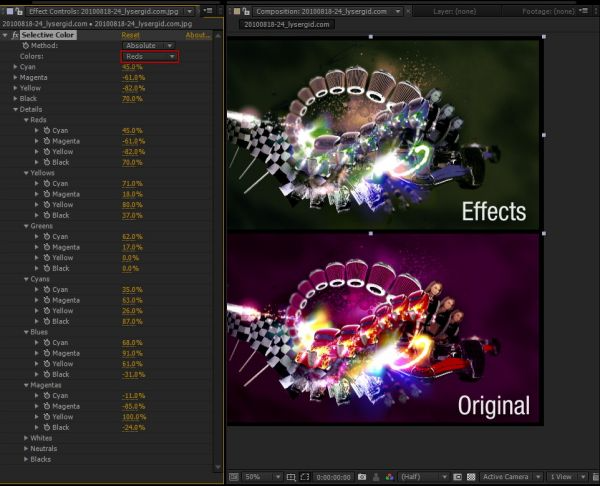600x486 pixels.
Task: Click the About link
Action: [198, 35]
